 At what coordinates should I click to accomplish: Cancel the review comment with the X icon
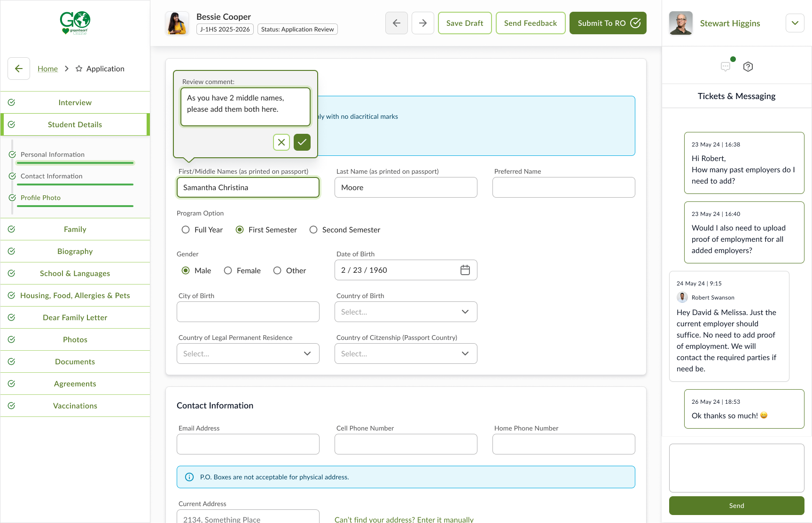(281, 142)
